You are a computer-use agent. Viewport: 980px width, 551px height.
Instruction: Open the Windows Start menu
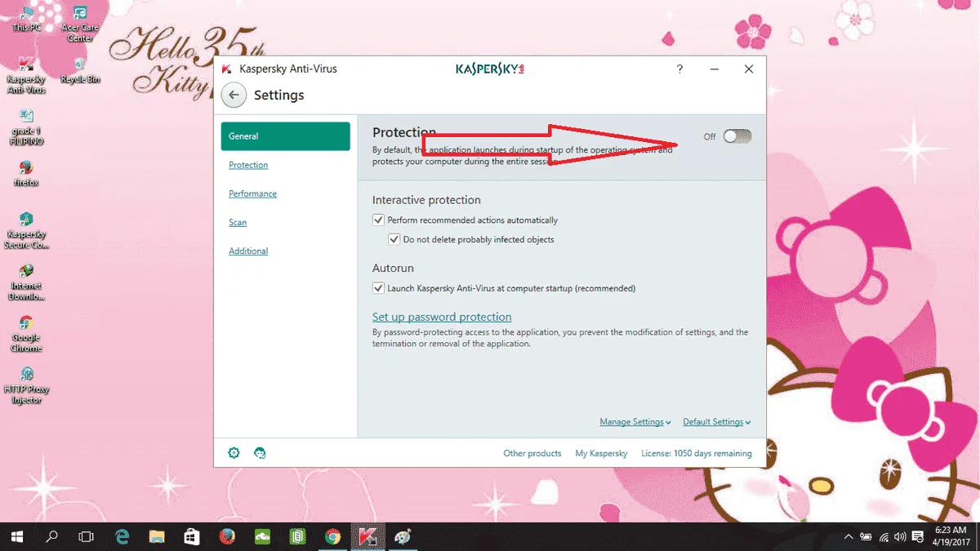16,536
